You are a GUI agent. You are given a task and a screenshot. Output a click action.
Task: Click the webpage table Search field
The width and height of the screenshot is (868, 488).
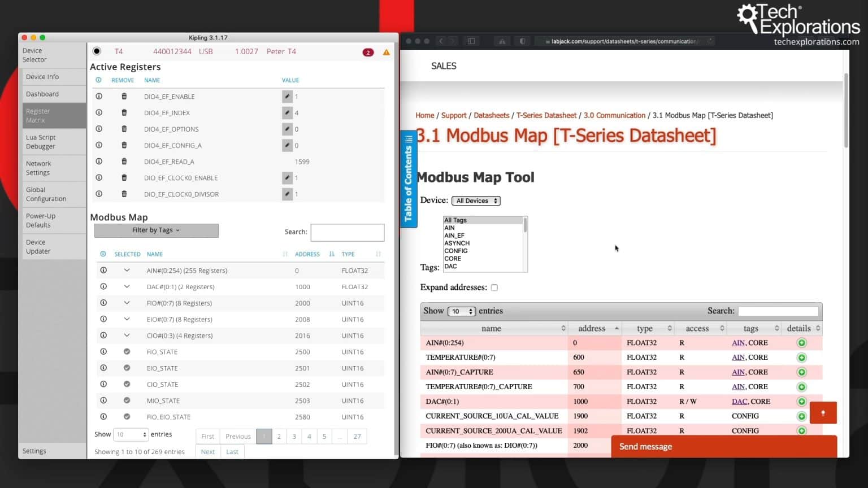point(778,311)
